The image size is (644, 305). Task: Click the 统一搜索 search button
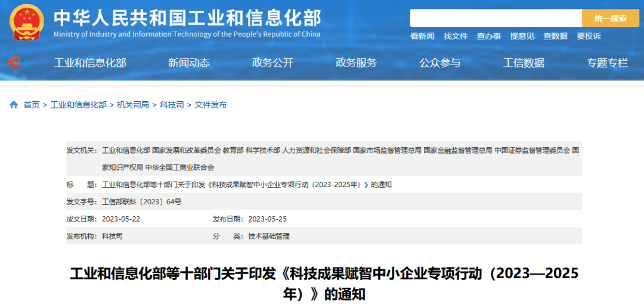click(x=611, y=18)
